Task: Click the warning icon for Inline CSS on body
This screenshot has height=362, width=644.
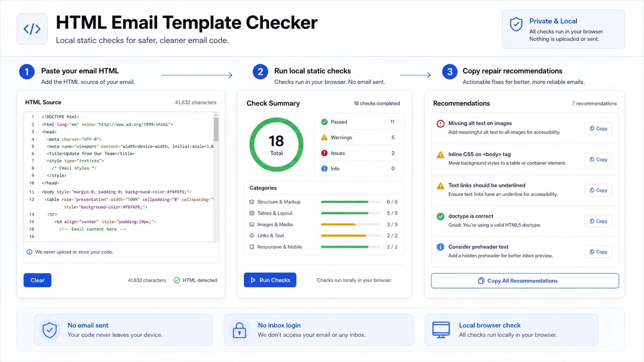Action: coord(440,154)
